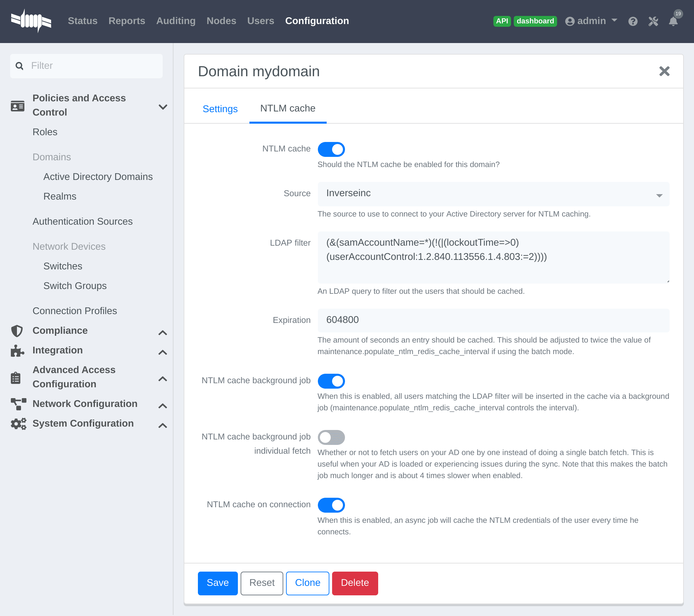Open the notifications bell icon
Screen dimensions: 694x616
tap(673, 21)
